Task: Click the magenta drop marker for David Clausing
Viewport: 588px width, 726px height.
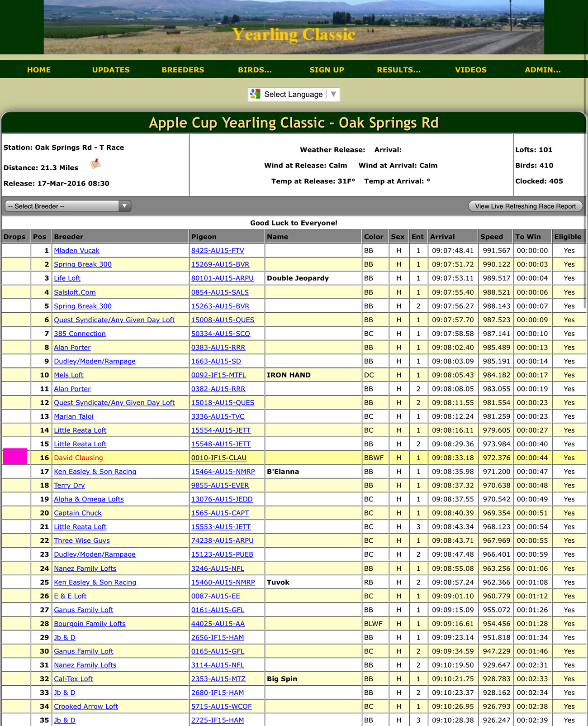Action: [x=15, y=457]
